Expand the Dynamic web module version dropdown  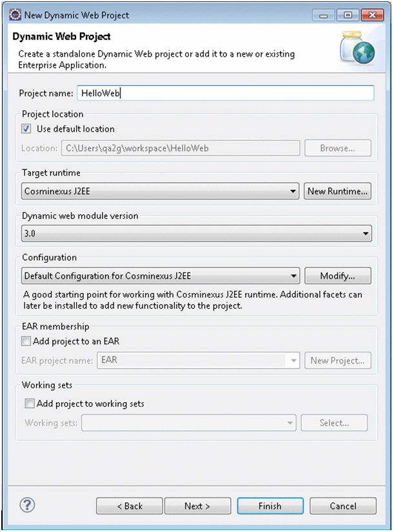[366, 233]
